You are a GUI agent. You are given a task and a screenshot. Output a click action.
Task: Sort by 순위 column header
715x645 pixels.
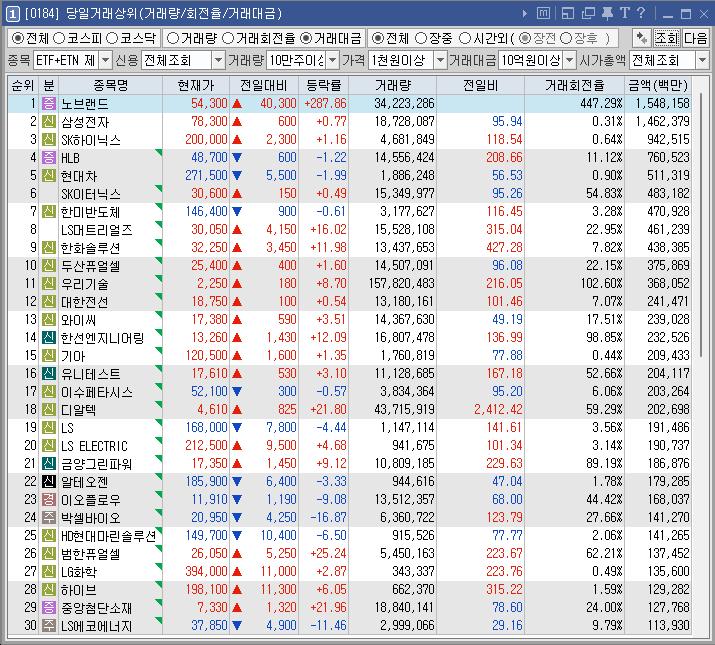pyautogui.click(x=23, y=85)
